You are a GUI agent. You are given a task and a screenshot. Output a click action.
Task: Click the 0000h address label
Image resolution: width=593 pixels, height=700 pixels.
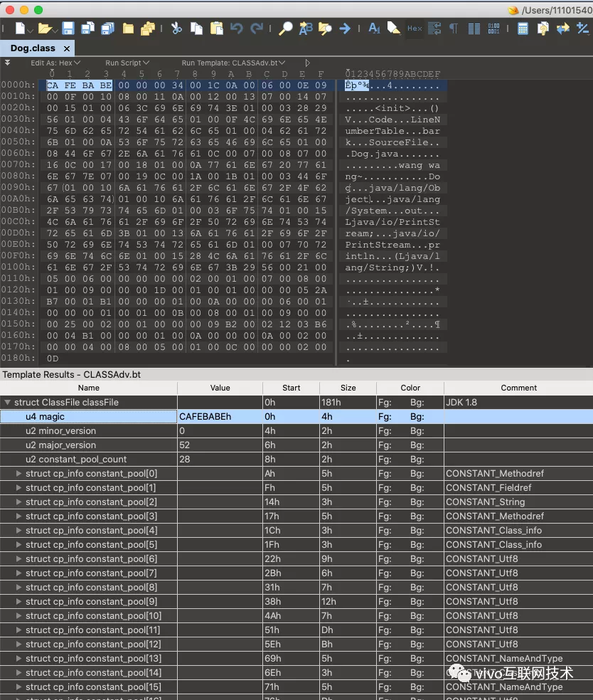18,85
